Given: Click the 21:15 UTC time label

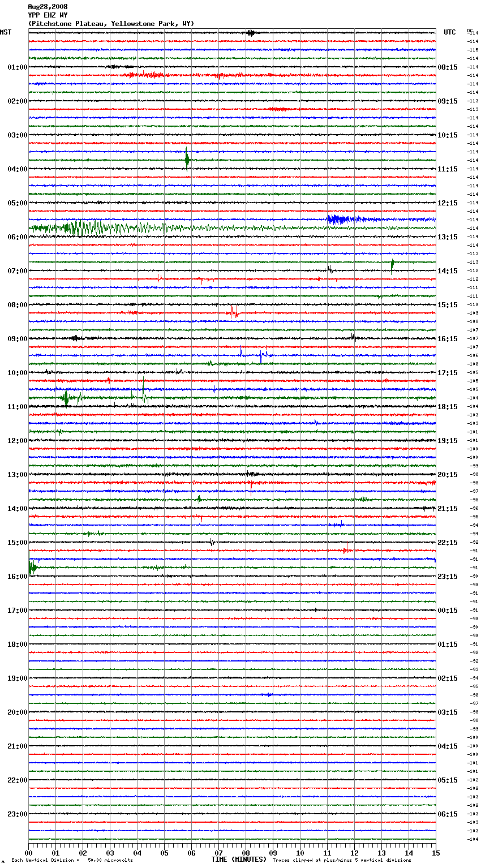Looking at the screenshot, I should pyautogui.click(x=448, y=509).
